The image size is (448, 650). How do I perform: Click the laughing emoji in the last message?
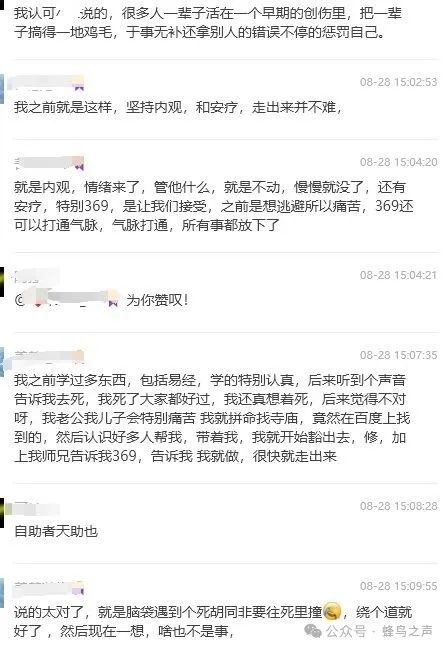332,611
